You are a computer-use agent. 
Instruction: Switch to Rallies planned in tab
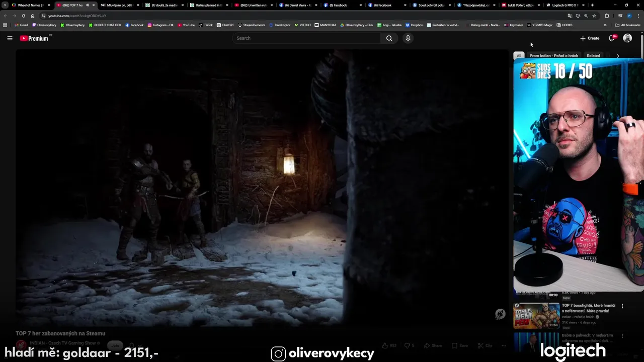click(x=208, y=5)
